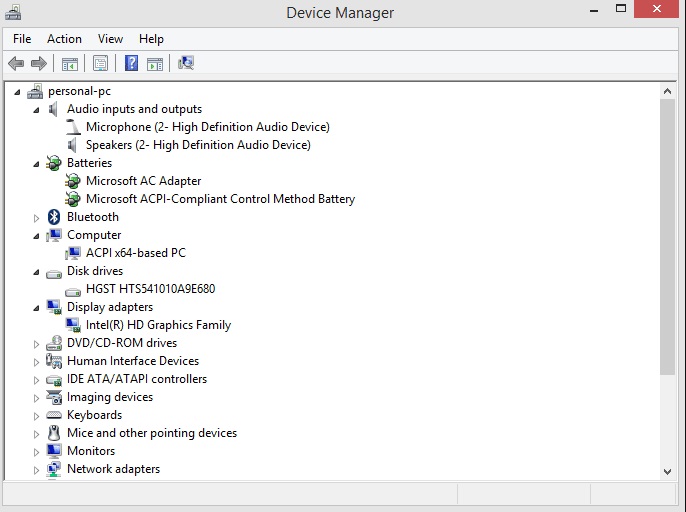Toggle the show/hide console tree icon
This screenshot has width=686, height=512.
pyautogui.click(x=70, y=64)
